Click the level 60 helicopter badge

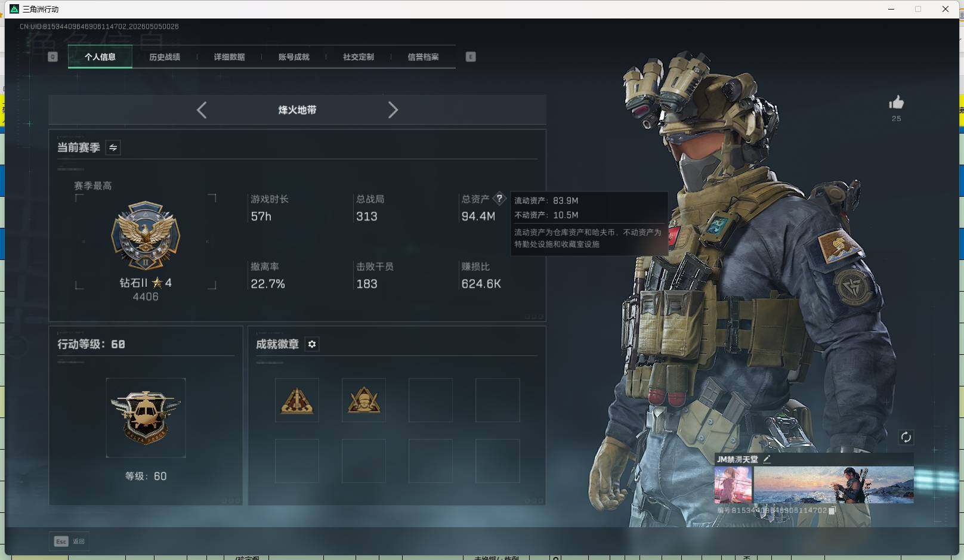coord(146,417)
